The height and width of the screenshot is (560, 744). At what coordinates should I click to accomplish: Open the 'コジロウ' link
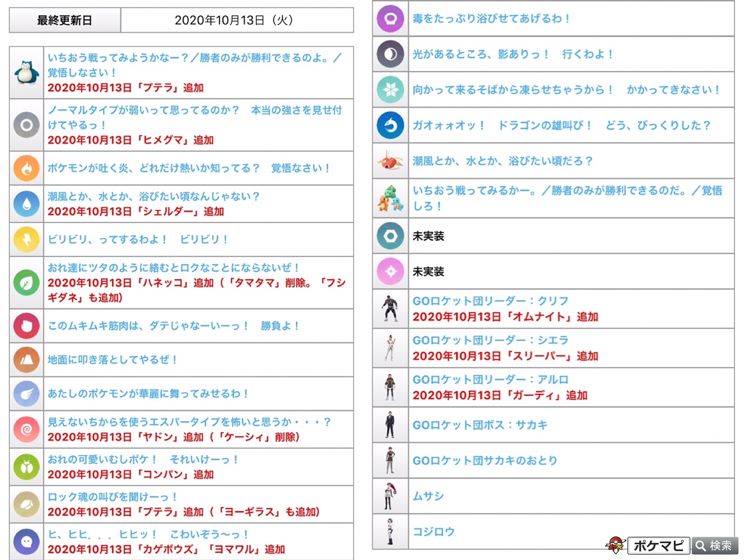tap(433, 532)
